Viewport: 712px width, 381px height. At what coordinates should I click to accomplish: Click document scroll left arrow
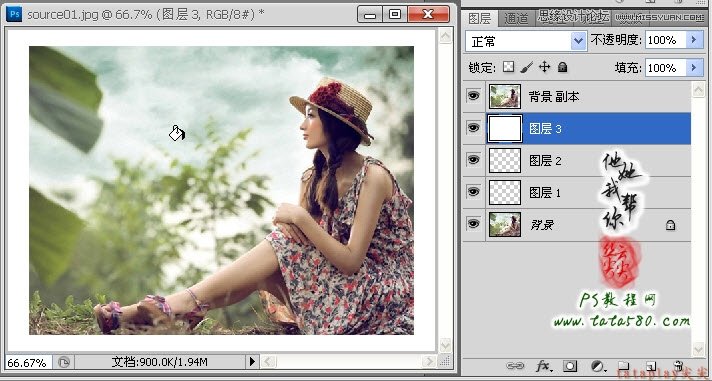coord(268,361)
